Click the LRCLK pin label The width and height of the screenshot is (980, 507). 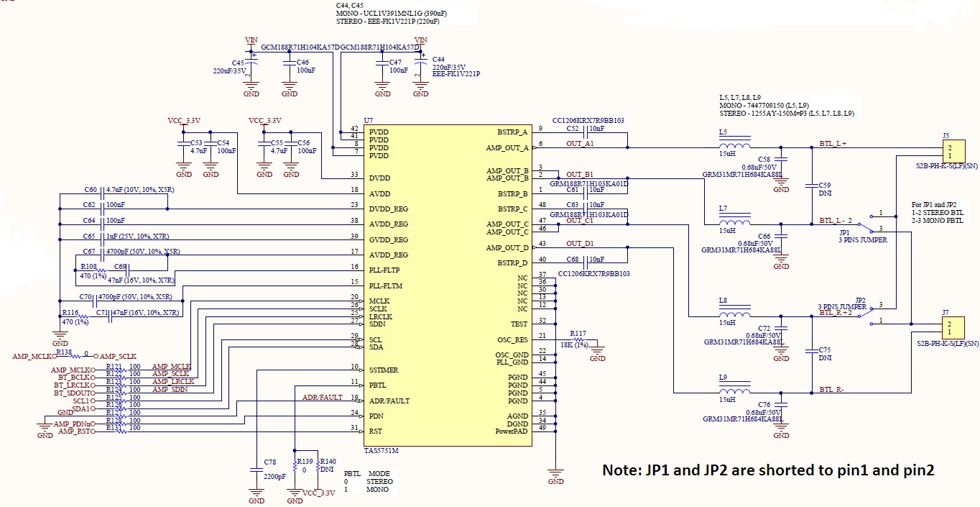click(381, 316)
